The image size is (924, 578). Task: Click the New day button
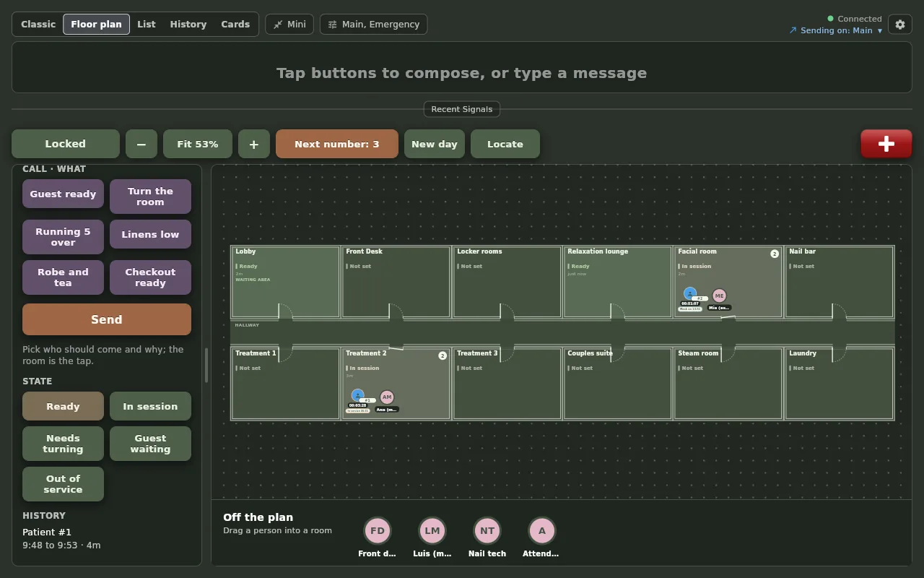tap(435, 144)
